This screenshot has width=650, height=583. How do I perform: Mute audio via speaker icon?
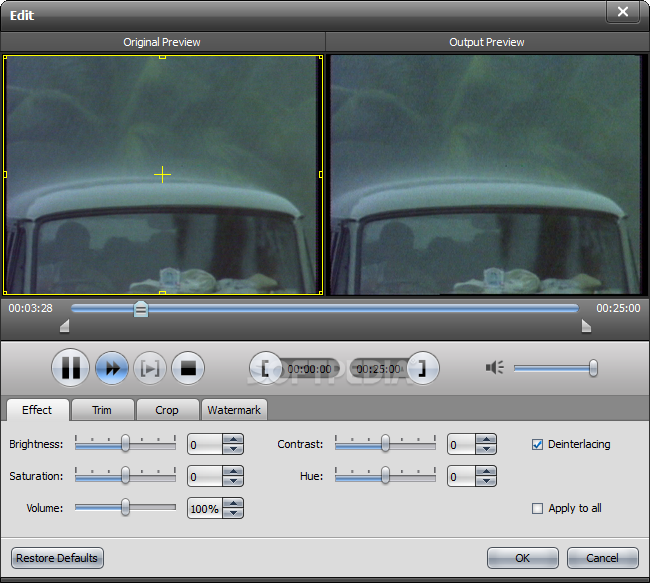click(495, 367)
